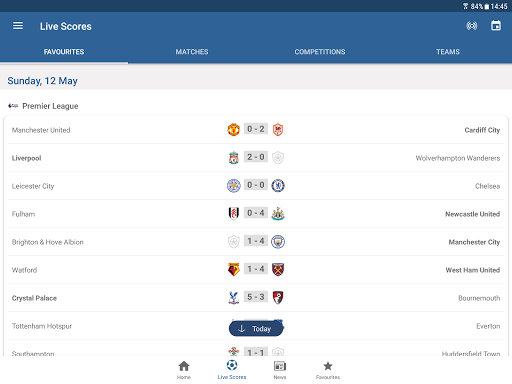Open the calendar date picker icon

click(496, 25)
